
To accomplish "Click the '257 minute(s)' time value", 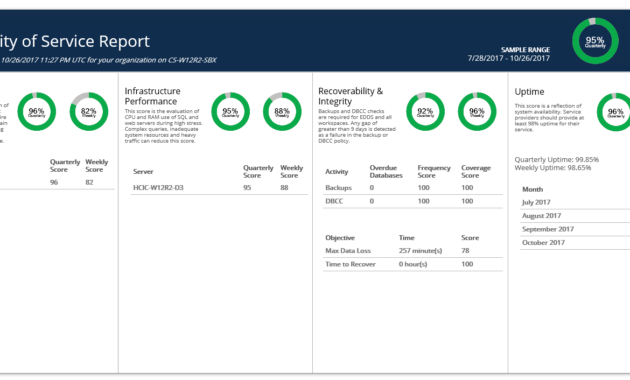I will coord(420,251).
